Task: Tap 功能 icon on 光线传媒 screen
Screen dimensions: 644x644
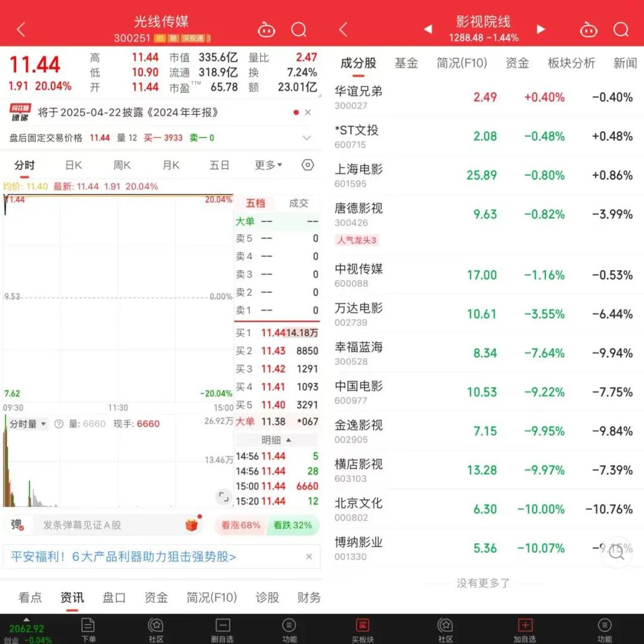Action: point(290,630)
